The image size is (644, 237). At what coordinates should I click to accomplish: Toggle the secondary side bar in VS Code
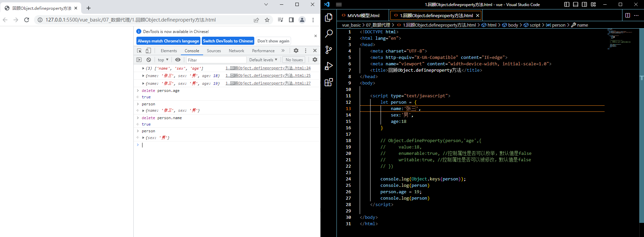click(584, 4)
